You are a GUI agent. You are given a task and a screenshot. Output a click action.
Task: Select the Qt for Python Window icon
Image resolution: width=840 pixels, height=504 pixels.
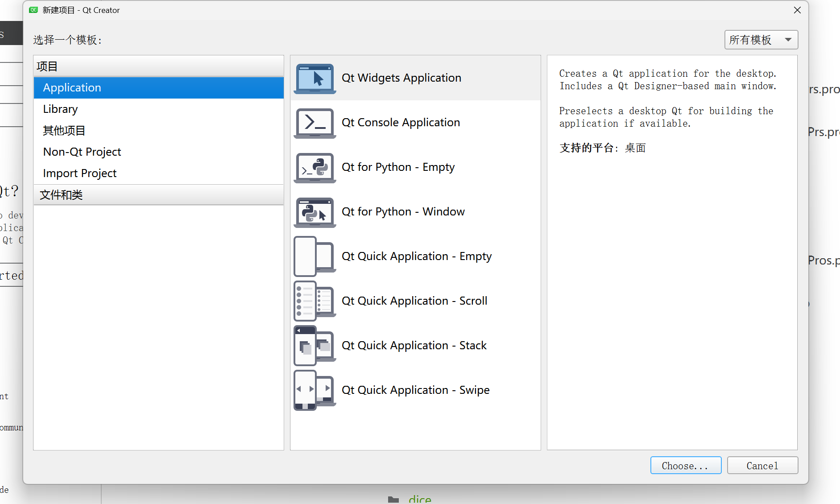[x=314, y=212]
